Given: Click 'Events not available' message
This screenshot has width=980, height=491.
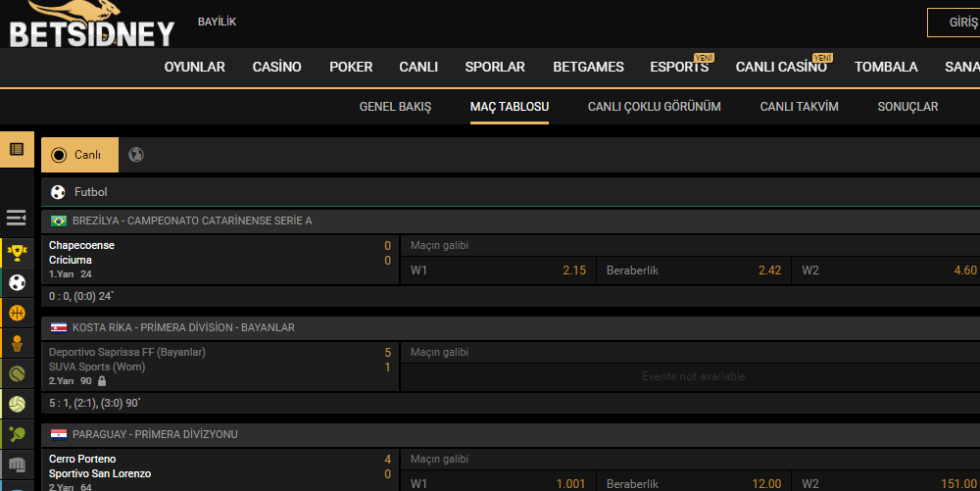Looking at the screenshot, I should [x=694, y=376].
